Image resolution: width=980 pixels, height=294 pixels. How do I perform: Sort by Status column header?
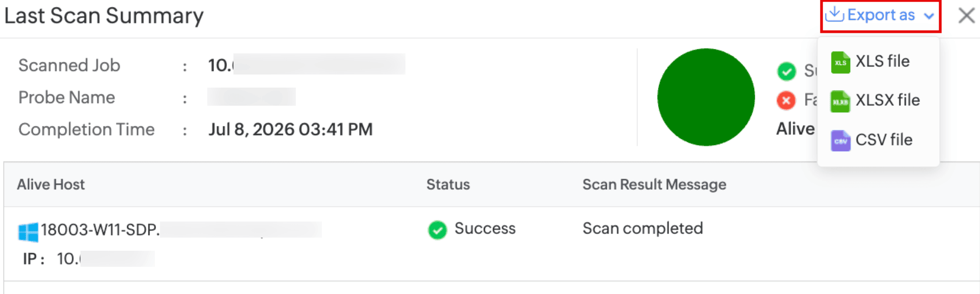pos(448,185)
